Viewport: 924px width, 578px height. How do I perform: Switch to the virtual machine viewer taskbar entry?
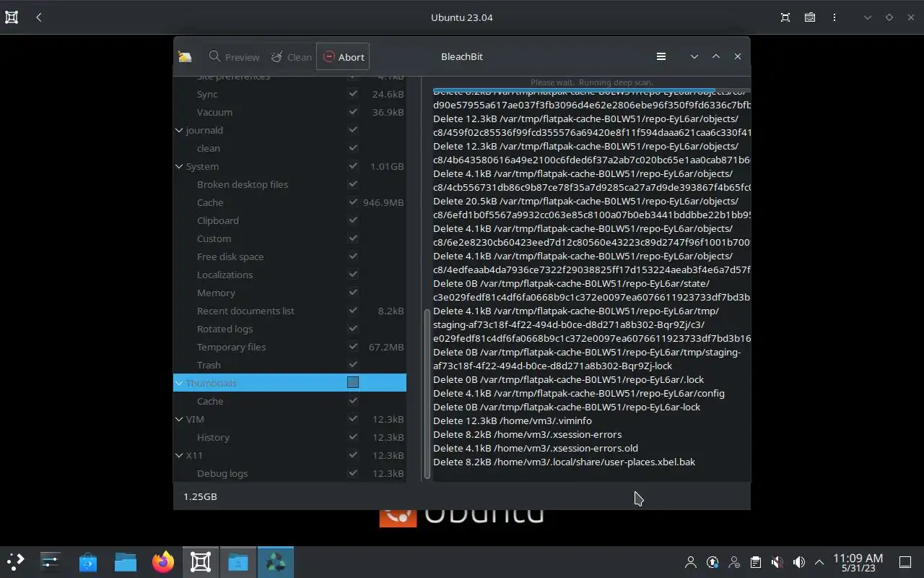[x=201, y=562]
